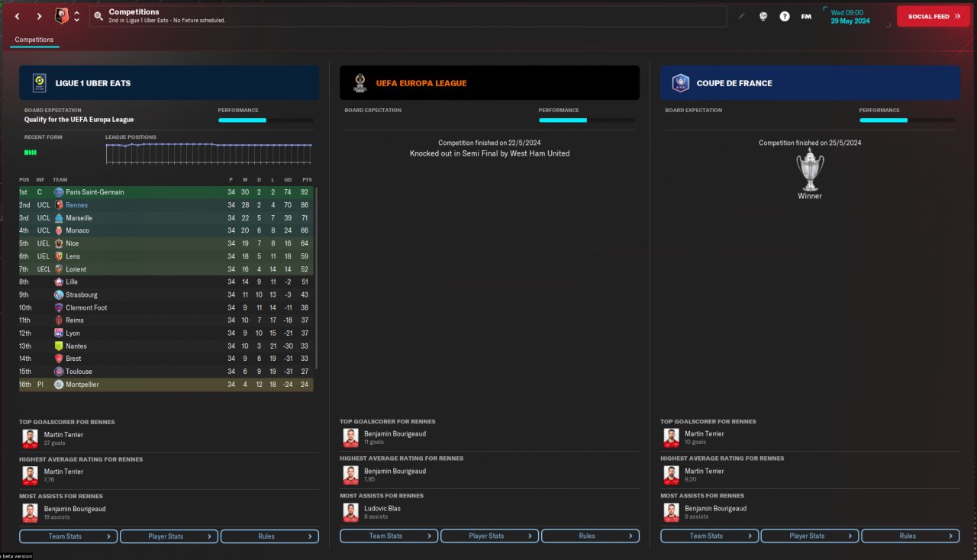
Task: Click the Coupe de France header banner
Action: tap(810, 82)
